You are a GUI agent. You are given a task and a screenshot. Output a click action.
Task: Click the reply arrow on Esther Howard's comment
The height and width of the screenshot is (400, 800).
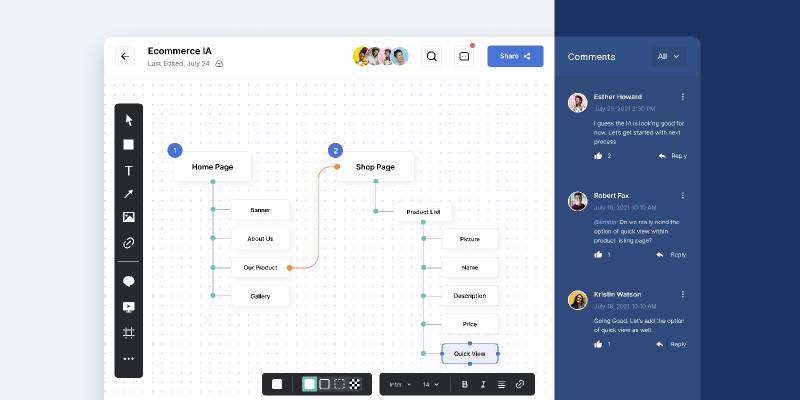[x=662, y=156]
